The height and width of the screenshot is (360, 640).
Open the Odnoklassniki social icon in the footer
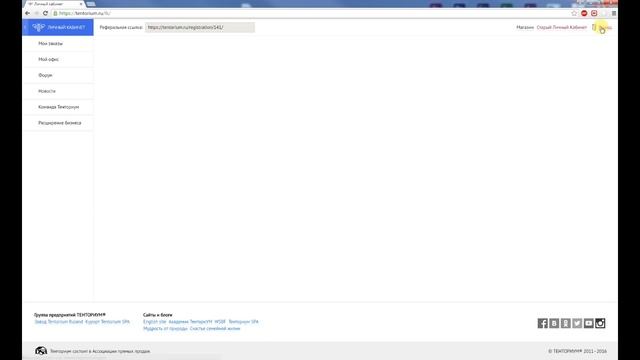pos(565,323)
